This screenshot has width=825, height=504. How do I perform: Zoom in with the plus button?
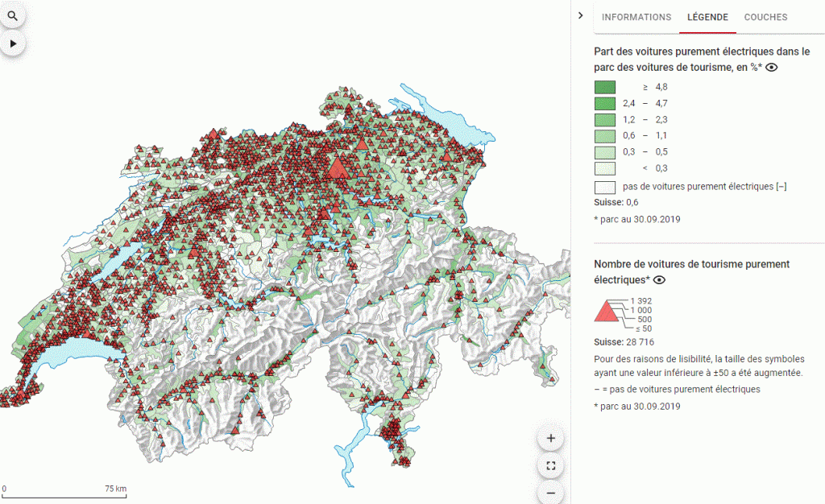tap(551, 439)
